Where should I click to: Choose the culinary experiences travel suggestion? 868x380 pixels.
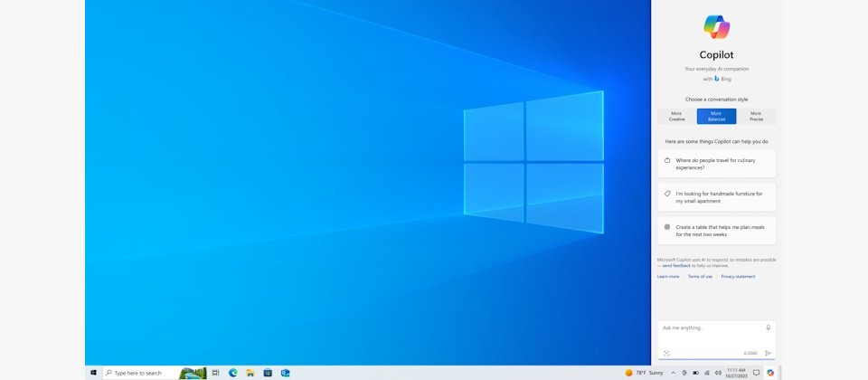point(716,164)
